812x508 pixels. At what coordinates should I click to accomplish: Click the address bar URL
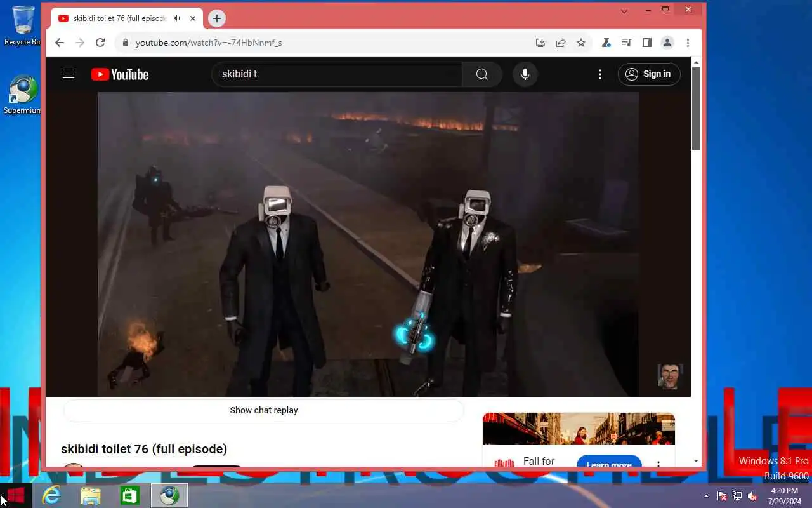[209, 43]
